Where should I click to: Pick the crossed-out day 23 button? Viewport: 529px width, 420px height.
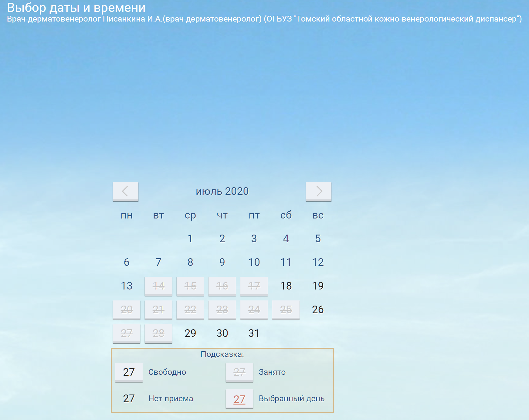click(222, 310)
